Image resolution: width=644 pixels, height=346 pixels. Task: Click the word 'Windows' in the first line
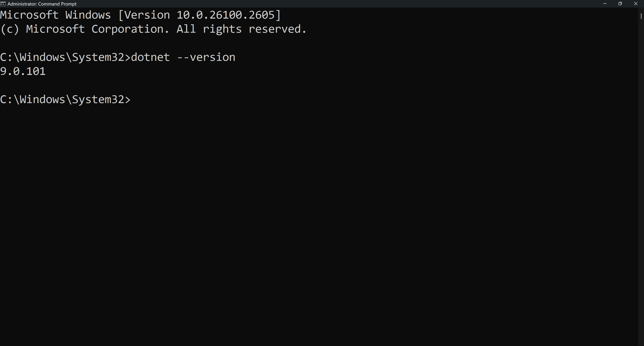(x=88, y=15)
